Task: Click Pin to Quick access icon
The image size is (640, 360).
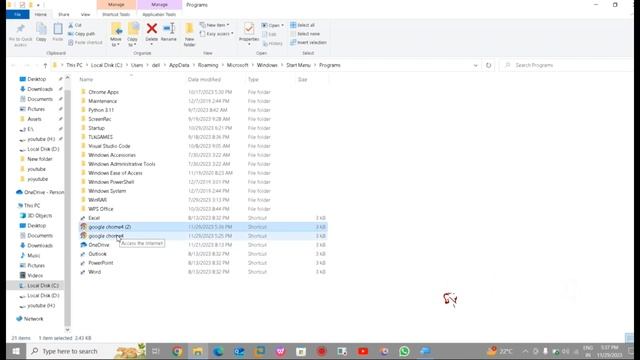Action: pos(20,34)
